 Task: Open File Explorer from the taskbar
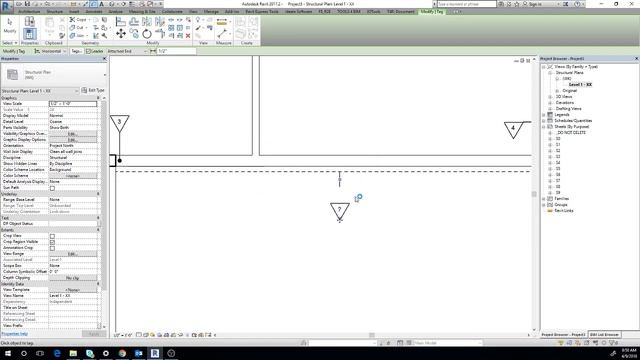tap(73, 353)
